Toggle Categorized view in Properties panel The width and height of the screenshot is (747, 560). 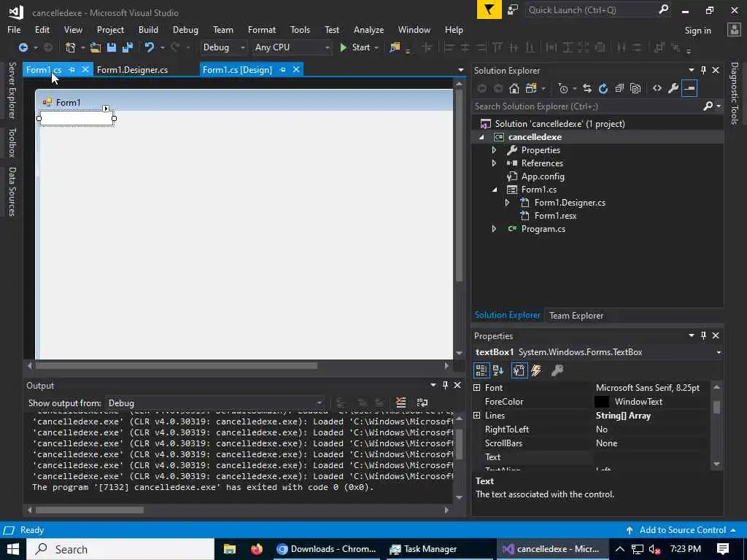(481, 370)
